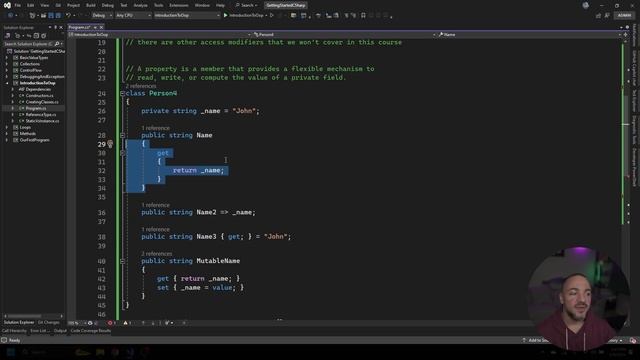
Task: Open the Call Hierarchy tab
Action: pos(14,331)
